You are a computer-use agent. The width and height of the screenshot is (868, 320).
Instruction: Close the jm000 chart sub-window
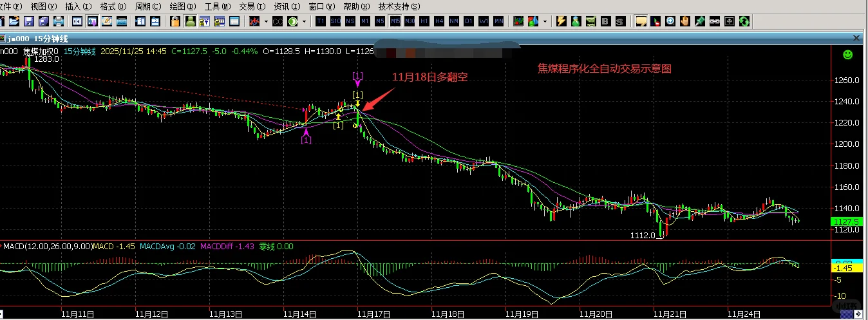pos(855,39)
